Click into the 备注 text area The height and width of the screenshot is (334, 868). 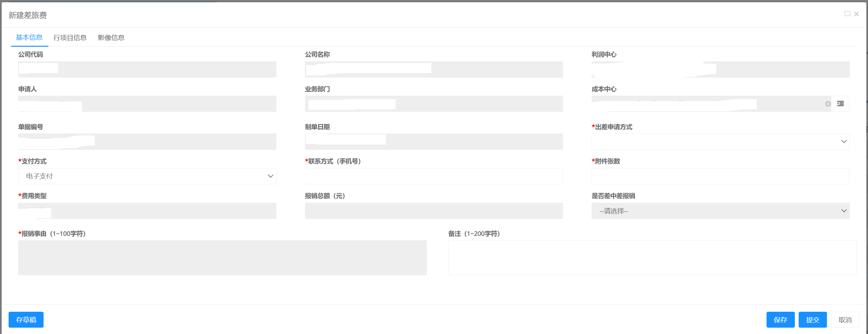point(652,257)
